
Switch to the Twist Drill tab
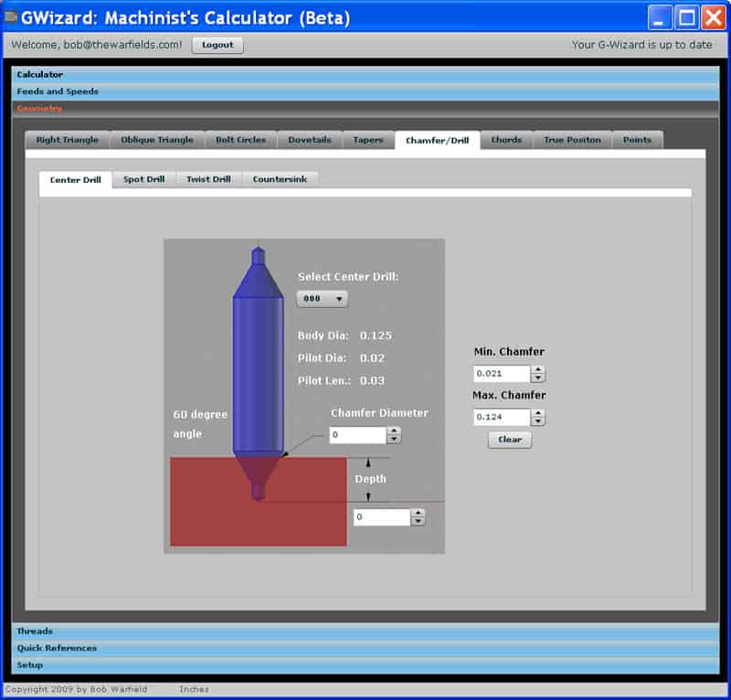point(208,179)
